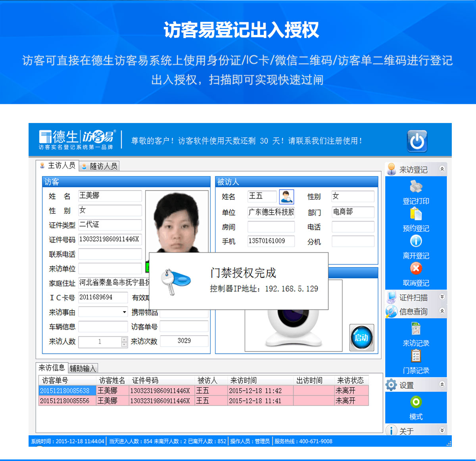Click the 联系电话 input field
This screenshot has height=461, width=476.
[110, 254]
